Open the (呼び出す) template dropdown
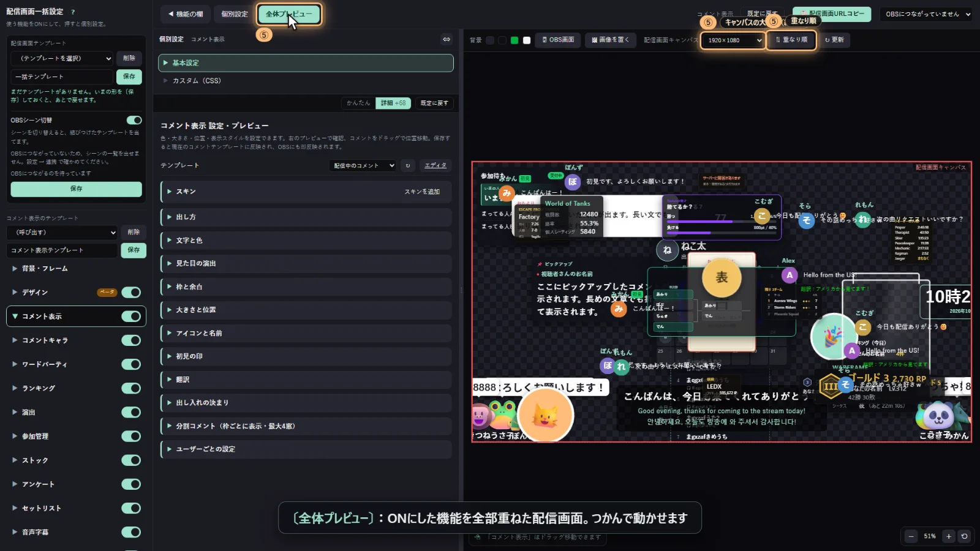 pos(62,232)
